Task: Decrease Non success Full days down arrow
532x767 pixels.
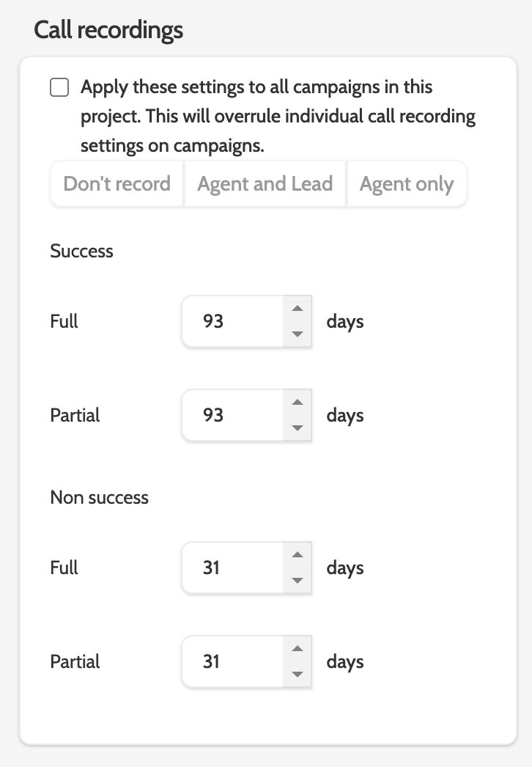Action: click(x=297, y=580)
